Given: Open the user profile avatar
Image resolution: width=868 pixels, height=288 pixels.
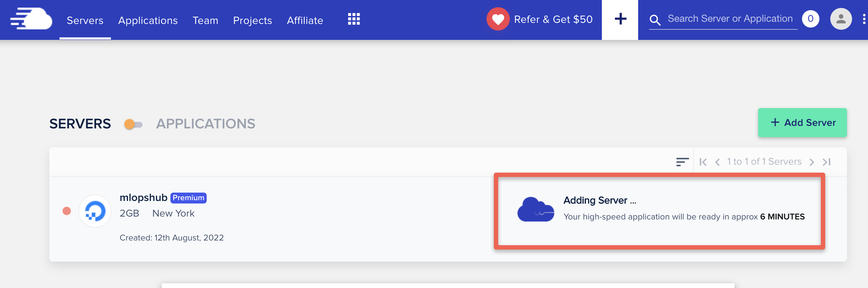Looking at the screenshot, I should 841,19.
